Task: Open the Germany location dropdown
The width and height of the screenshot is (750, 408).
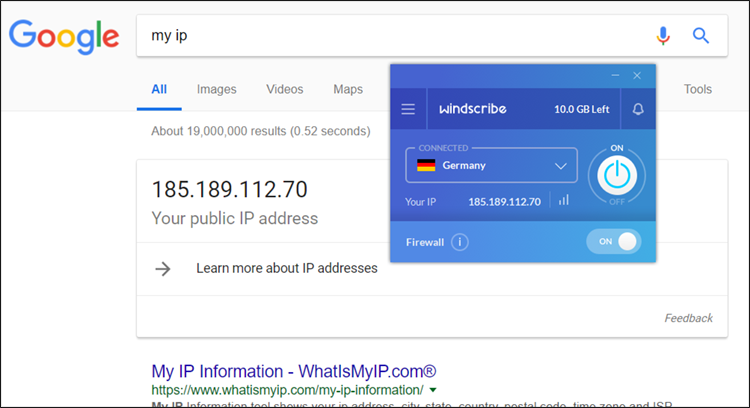Action: coord(491,165)
